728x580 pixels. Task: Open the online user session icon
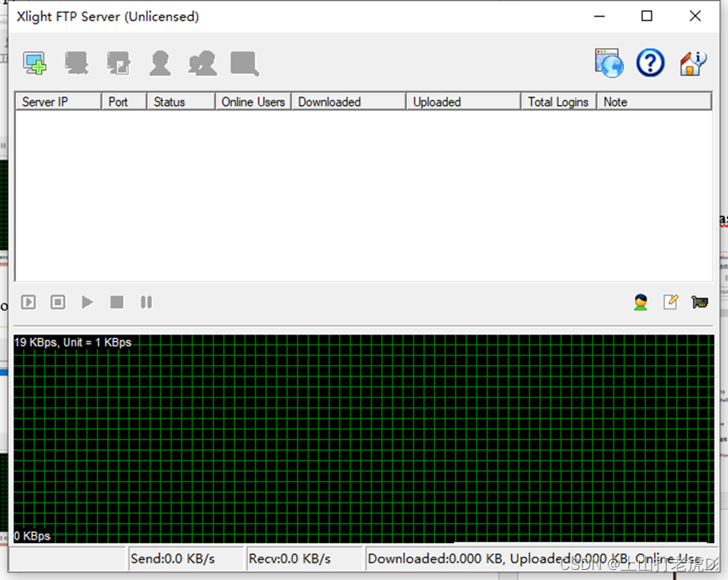641,303
